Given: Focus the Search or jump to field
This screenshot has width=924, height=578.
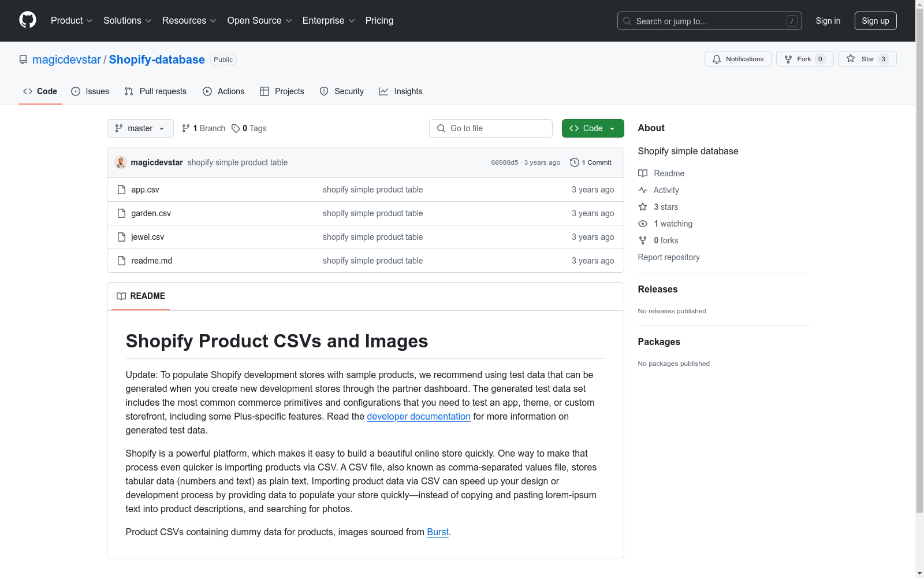Looking at the screenshot, I should coord(710,21).
